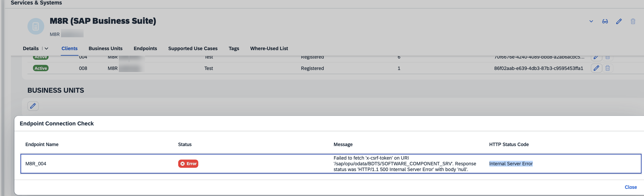
Task: Click the highlighted Internal Server Error text
Action: [x=511, y=164]
